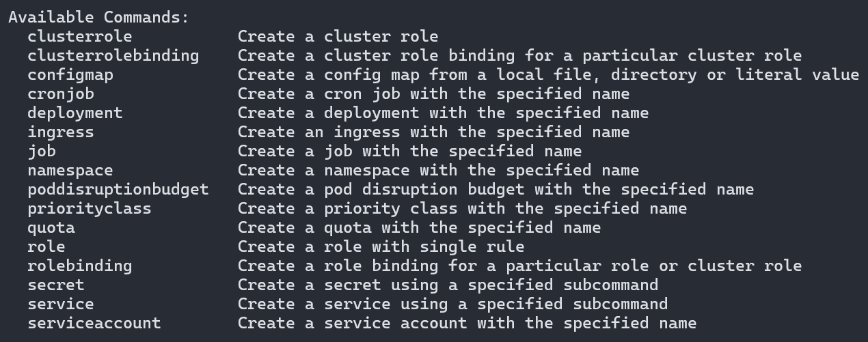Viewport: 868px width, 342px height.
Task: Select the job command name
Action: pos(42,151)
